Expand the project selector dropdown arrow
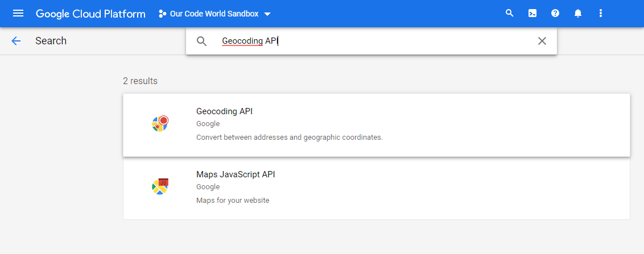 pyautogui.click(x=267, y=14)
